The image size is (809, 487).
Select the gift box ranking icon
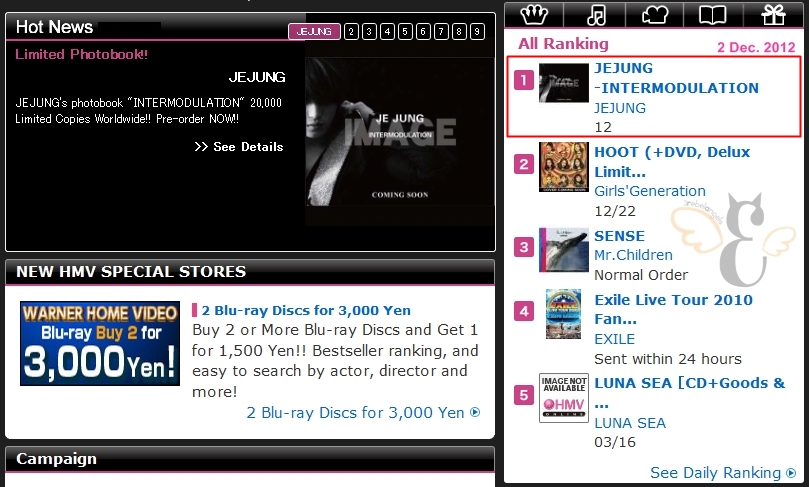[x=773, y=14]
